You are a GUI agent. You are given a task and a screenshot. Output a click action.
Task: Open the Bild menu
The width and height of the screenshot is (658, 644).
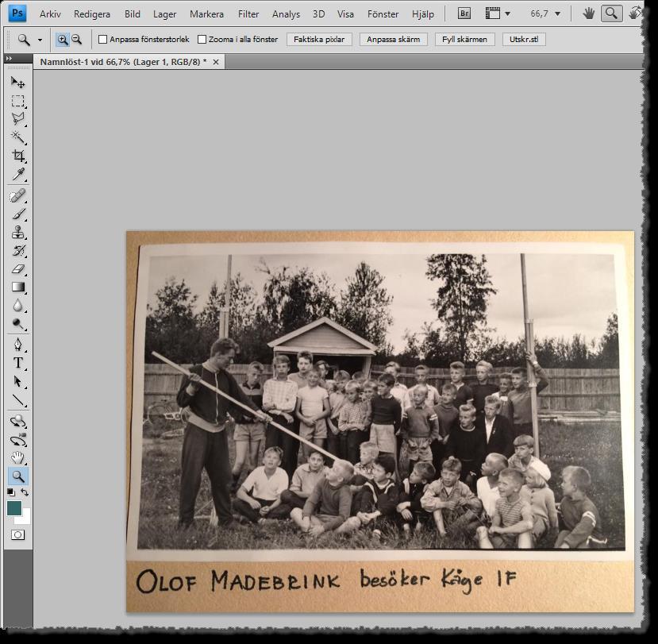point(133,14)
